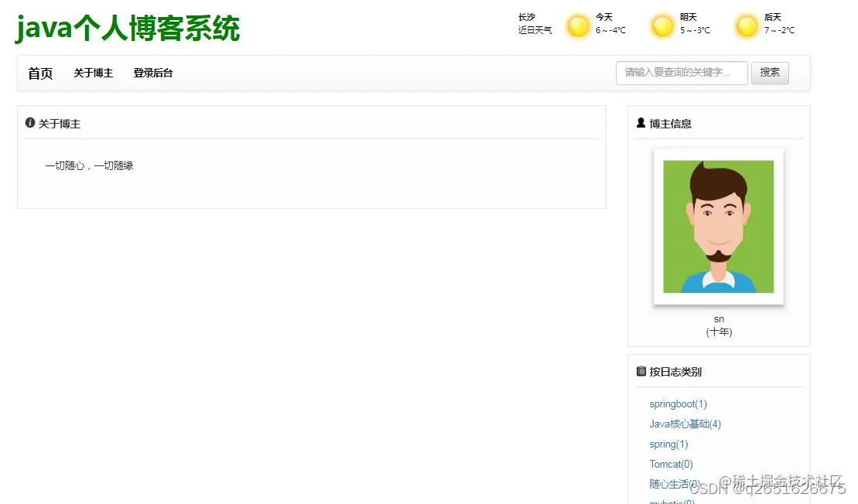Click the 后天 temperature 7～-2℃

coord(779,30)
